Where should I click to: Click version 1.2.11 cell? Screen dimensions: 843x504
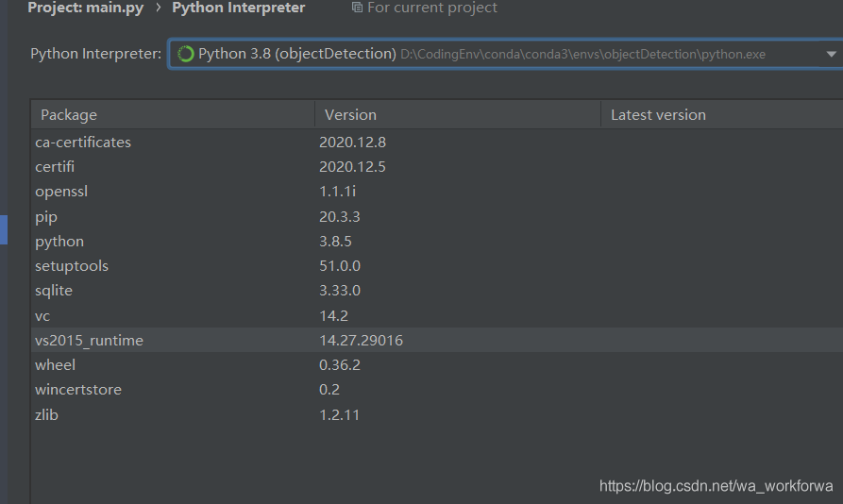(x=339, y=414)
